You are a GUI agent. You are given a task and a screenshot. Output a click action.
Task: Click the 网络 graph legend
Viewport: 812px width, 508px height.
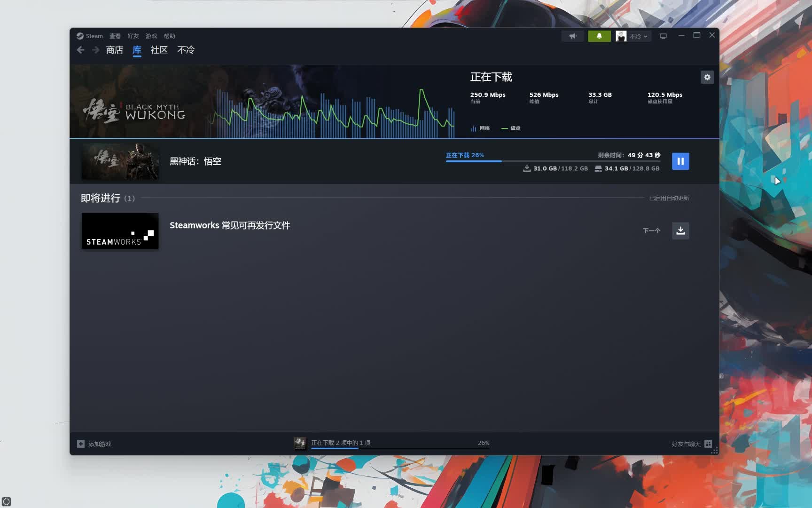[x=480, y=128]
